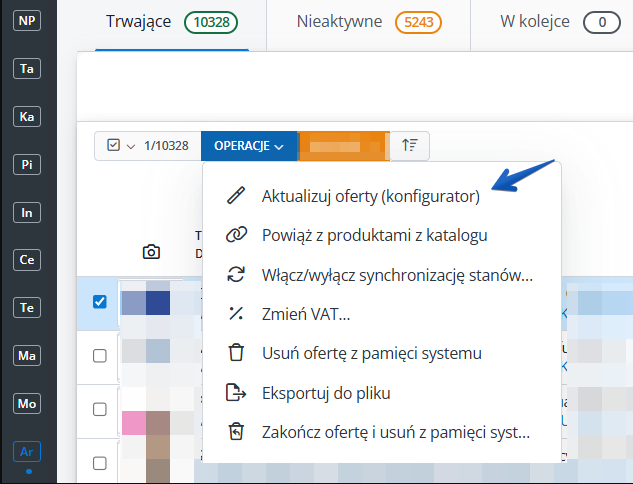The height and width of the screenshot is (484, 633).
Task: Click the camera column header icon
Action: [151, 252]
